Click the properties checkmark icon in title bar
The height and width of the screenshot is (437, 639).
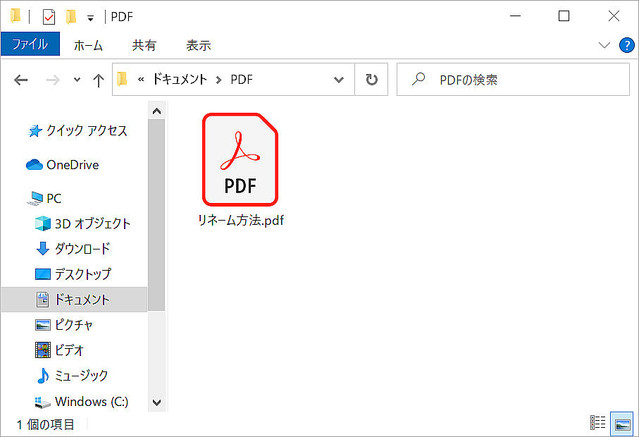49,16
